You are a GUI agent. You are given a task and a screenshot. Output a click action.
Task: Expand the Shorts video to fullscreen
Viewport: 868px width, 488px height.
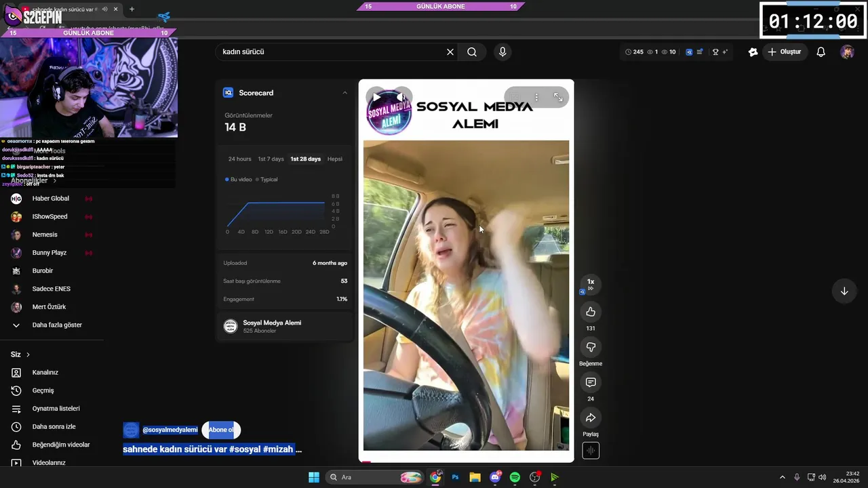point(558,98)
